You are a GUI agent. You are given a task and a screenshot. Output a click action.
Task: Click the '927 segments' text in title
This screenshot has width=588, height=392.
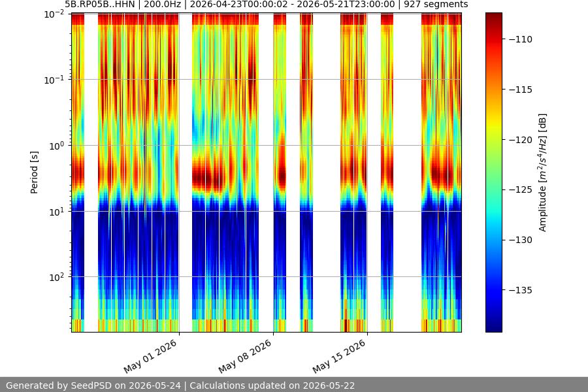436,5
